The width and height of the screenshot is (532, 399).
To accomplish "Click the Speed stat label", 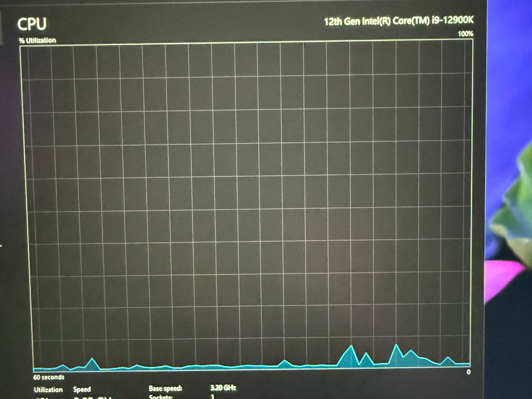I will (x=82, y=389).
